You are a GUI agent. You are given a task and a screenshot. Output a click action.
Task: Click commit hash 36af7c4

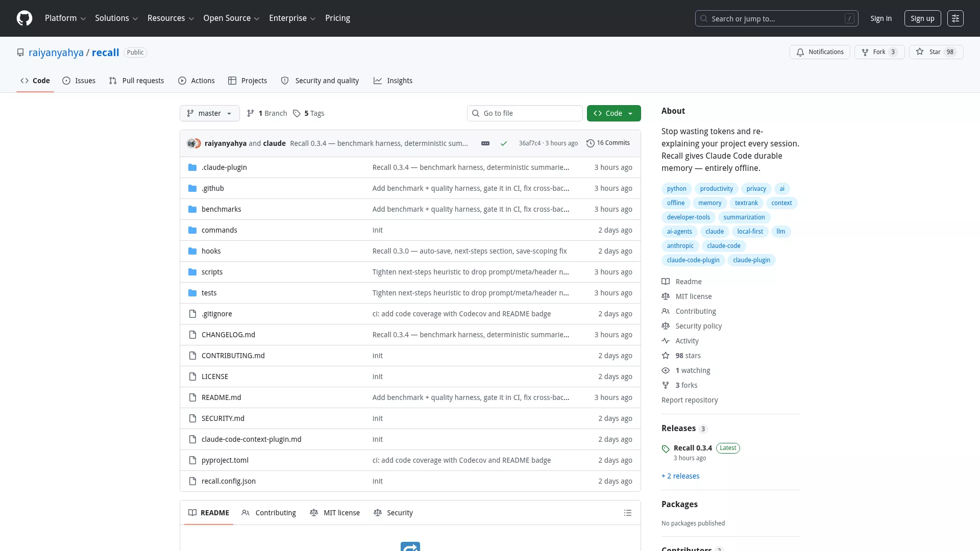point(529,143)
